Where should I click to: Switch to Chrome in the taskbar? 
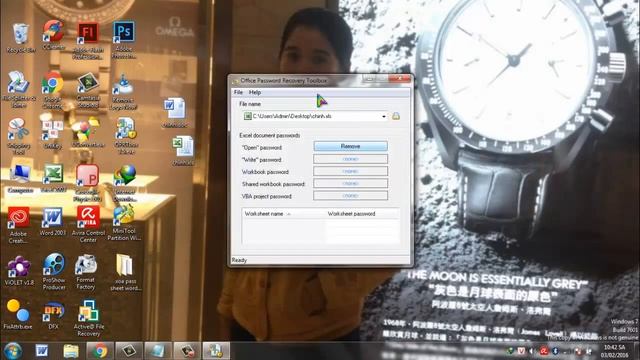click(100, 351)
